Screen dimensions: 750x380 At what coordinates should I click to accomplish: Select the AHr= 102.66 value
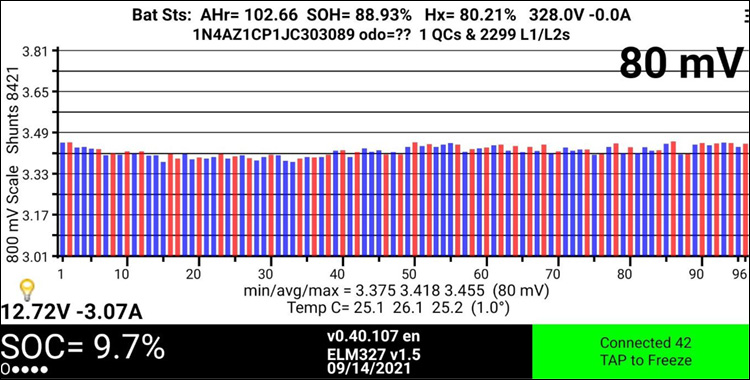(248, 16)
